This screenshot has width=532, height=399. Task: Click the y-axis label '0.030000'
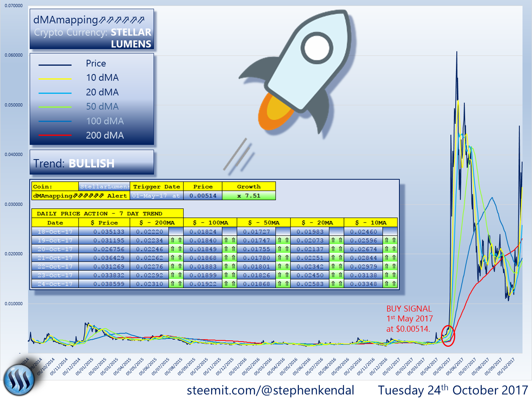point(14,204)
